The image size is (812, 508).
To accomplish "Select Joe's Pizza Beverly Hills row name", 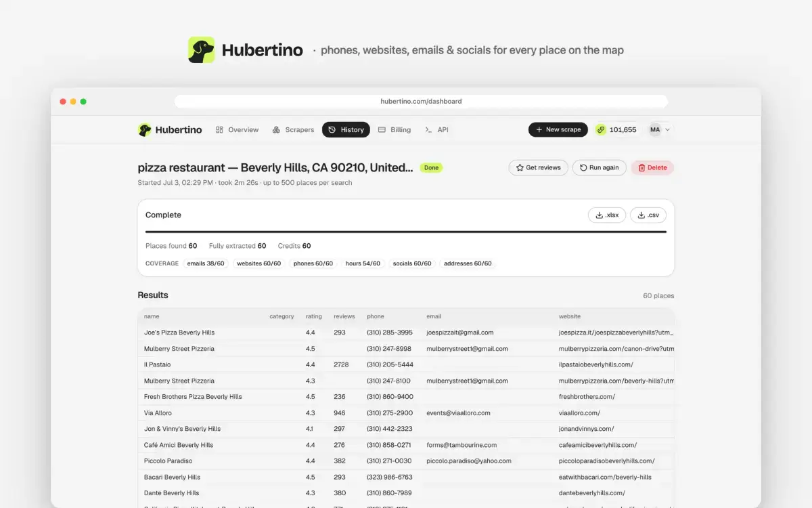I will [179, 333].
